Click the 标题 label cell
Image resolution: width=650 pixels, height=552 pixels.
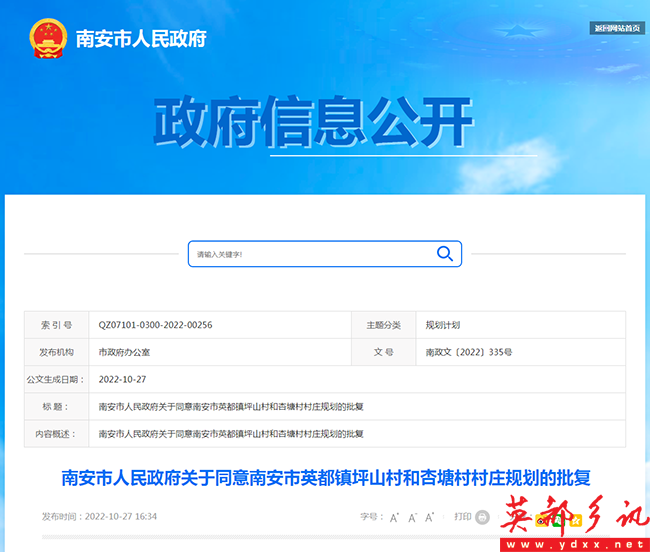click(56, 407)
